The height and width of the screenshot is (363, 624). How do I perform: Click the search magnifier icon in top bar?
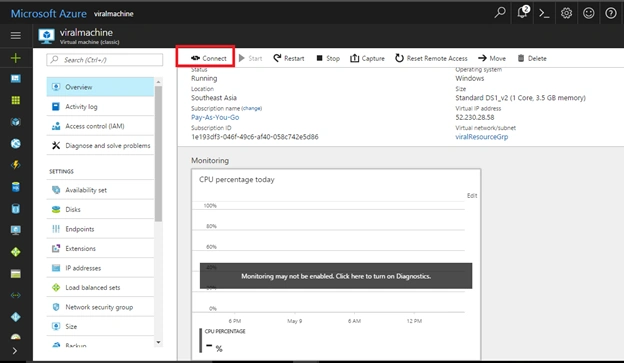click(x=500, y=13)
